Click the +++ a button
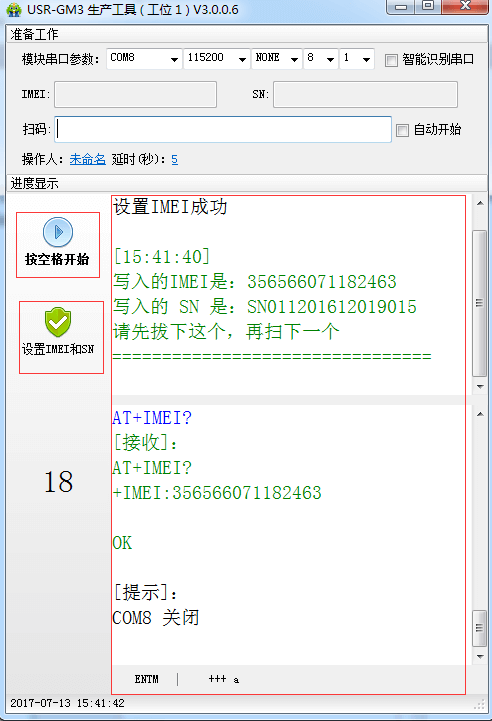The width and height of the screenshot is (492, 721). click(223, 679)
